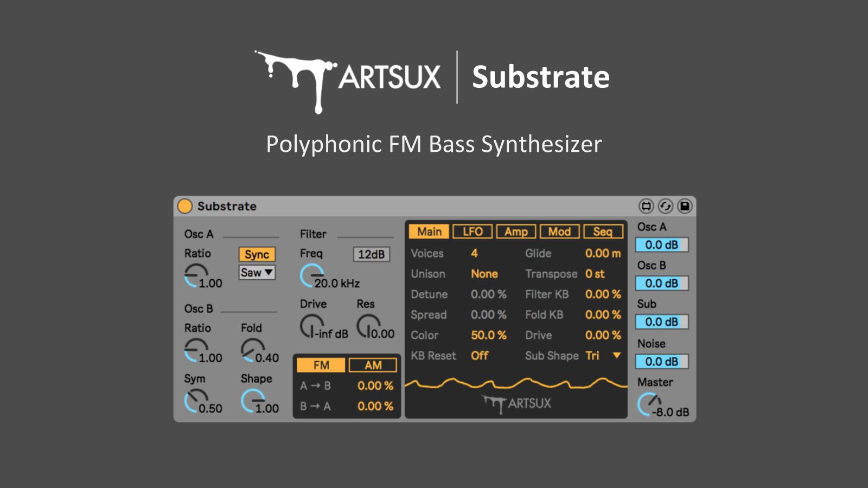Toggle the Substrate device on/off button
The width and height of the screenshot is (868, 488).
(x=185, y=206)
